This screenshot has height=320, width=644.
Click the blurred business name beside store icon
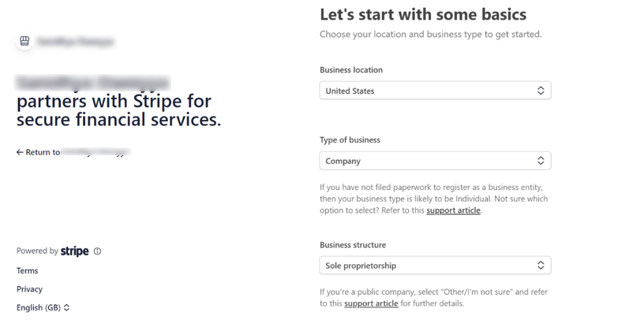pyautogui.click(x=76, y=41)
